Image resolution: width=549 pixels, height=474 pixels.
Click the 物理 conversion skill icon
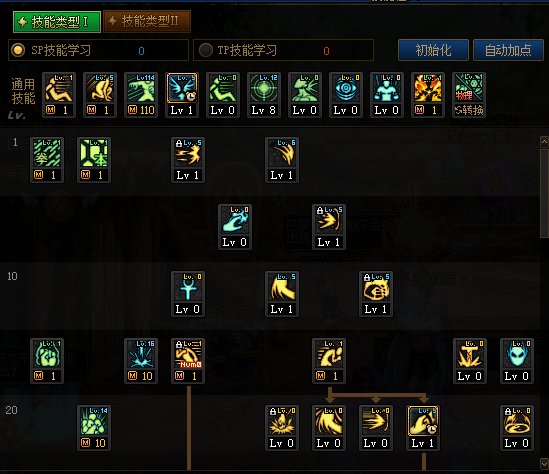[469, 95]
